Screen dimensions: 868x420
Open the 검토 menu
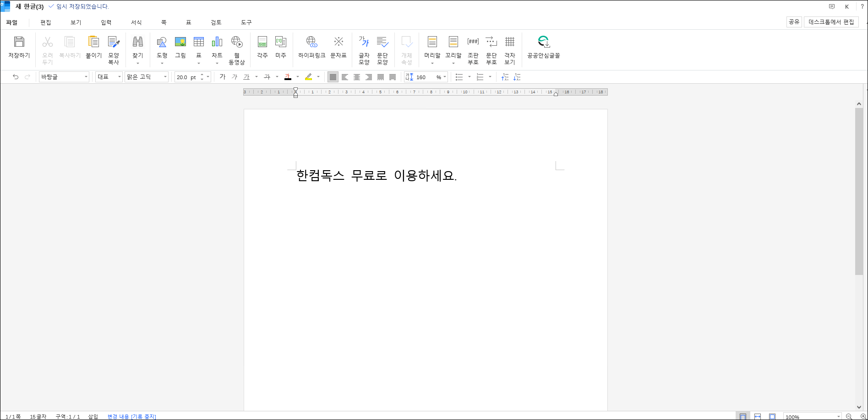coord(216,22)
